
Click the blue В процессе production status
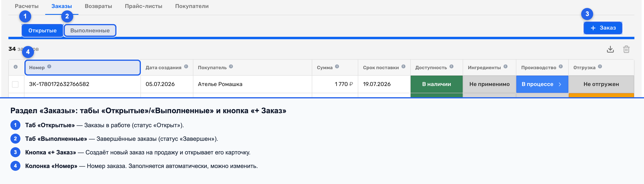tap(542, 84)
